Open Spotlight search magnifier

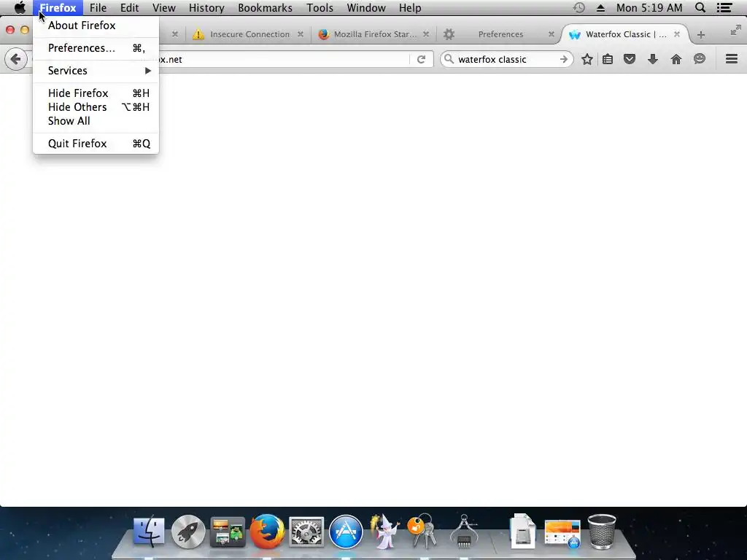coord(700,7)
